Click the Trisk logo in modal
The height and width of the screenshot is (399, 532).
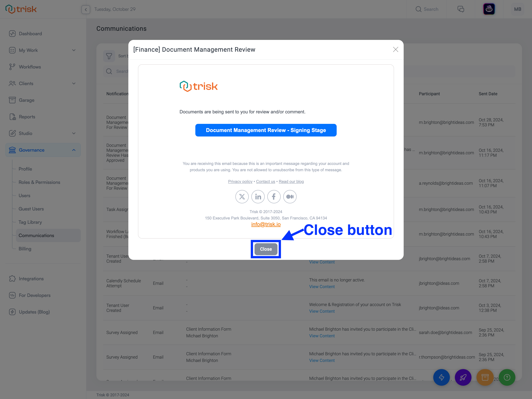(198, 86)
